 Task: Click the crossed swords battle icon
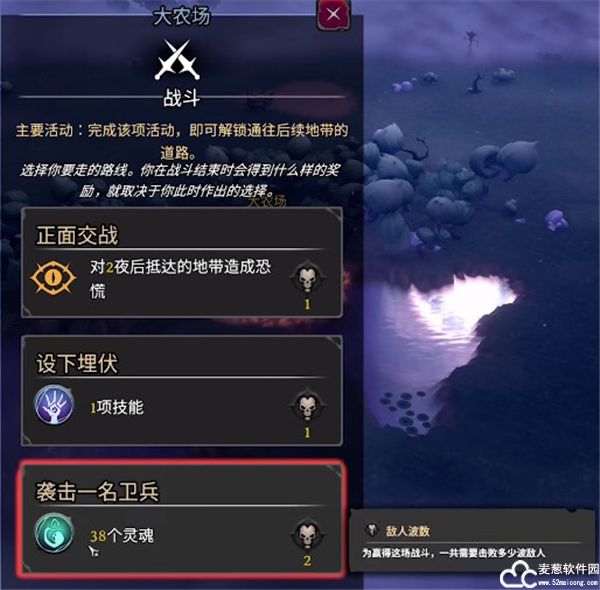pos(177,60)
